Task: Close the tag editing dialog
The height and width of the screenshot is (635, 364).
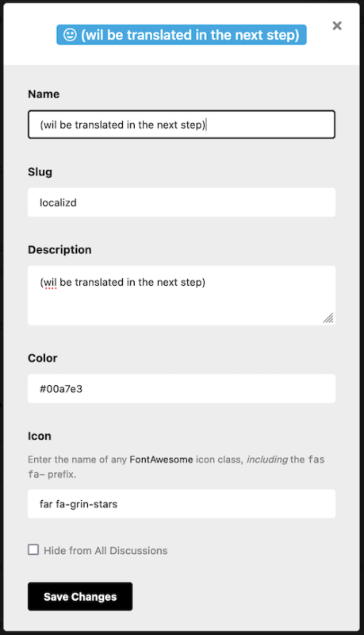Action: click(x=337, y=26)
